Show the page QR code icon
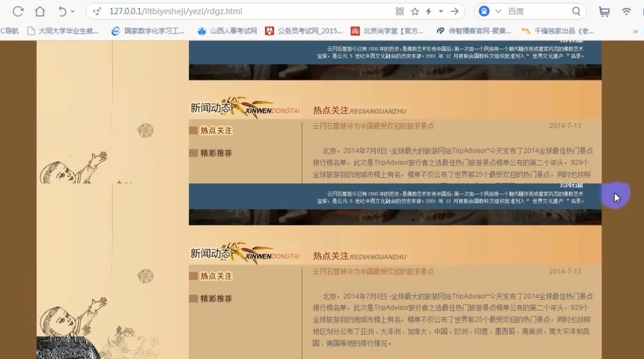This screenshot has height=359, width=644. click(x=400, y=12)
